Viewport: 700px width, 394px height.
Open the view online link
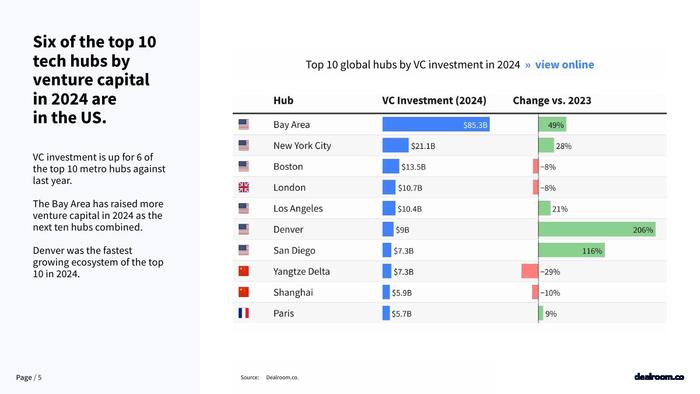tap(564, 65)
